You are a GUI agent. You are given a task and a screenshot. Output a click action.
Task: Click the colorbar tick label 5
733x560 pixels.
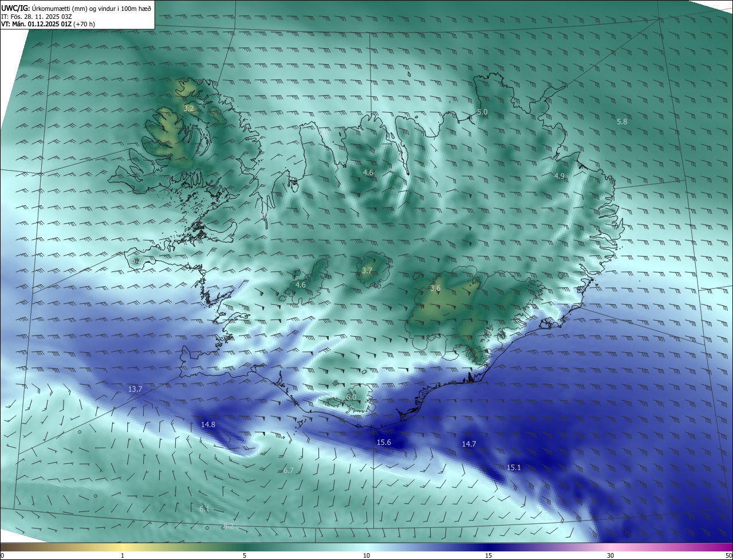(245, 555)
